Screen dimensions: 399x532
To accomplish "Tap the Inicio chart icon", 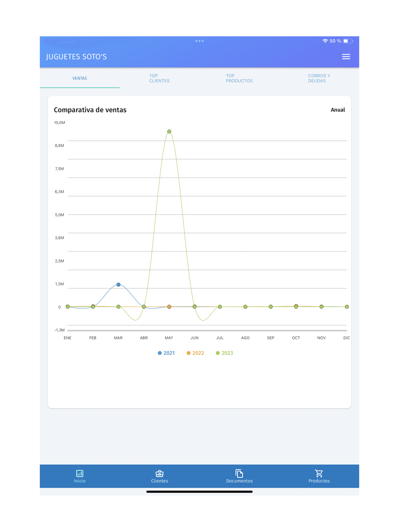I will coord(80,473).
